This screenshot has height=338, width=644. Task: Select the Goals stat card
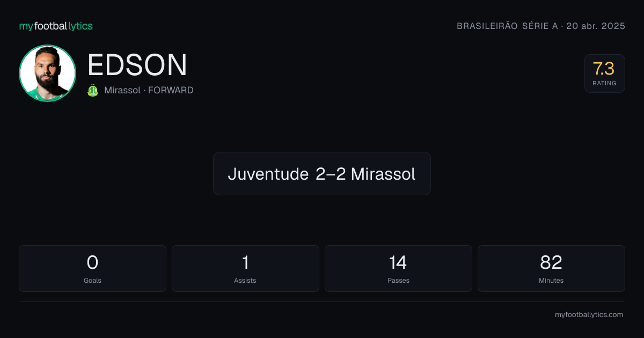coord(92,268)
